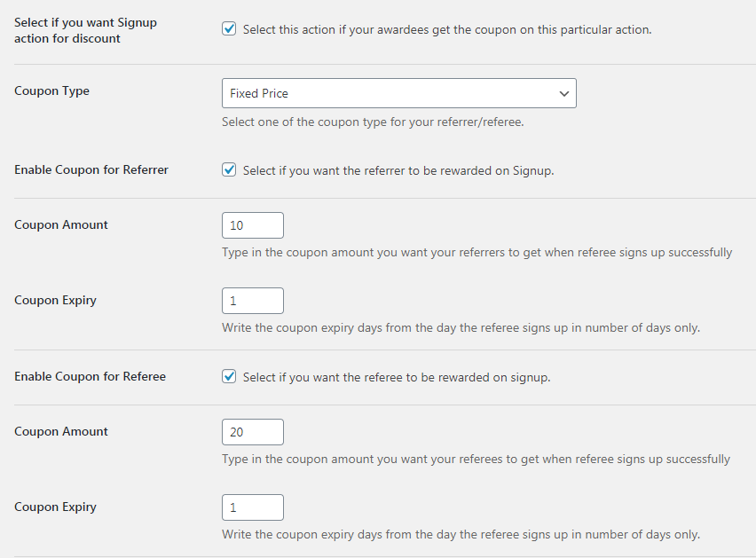Click the Coupon Type row label

pyautogui.click(x=51, y=90)
